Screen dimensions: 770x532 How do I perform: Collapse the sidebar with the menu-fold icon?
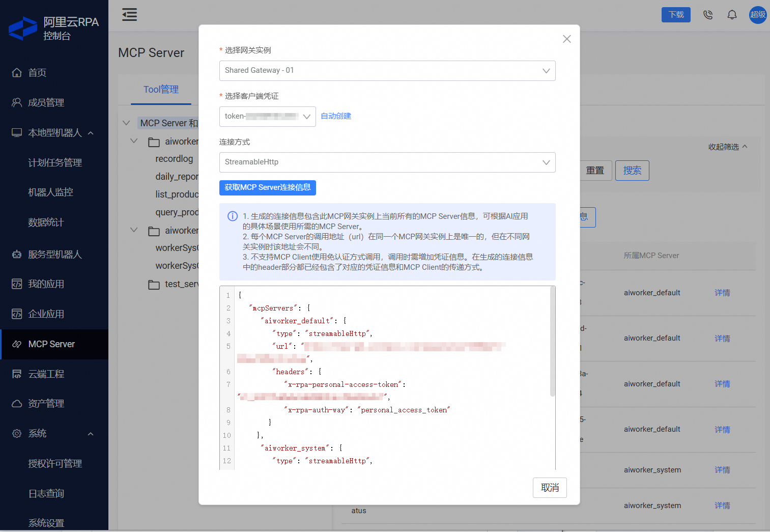coord(130,15)
